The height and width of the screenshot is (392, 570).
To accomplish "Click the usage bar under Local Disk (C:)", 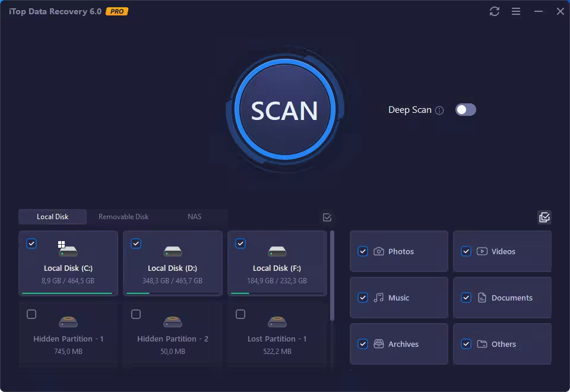I will click(68, 293).
